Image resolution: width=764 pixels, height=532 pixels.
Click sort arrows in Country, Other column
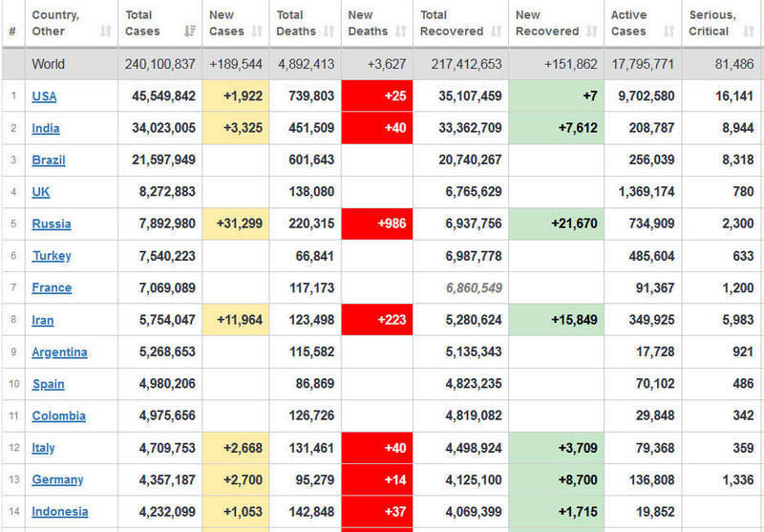click(x=105, y=32)
